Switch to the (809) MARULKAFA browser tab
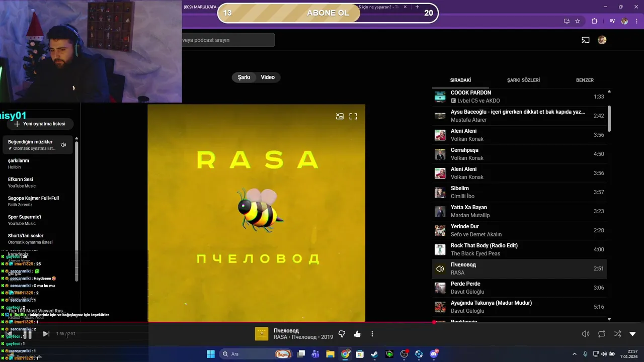The height and width of the screenshot is (362, 644). click(200, 7)
